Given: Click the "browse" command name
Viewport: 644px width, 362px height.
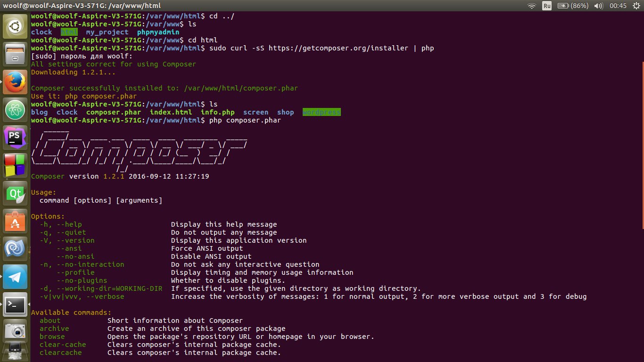Looking at the screenshot, I should pos(52,337).
